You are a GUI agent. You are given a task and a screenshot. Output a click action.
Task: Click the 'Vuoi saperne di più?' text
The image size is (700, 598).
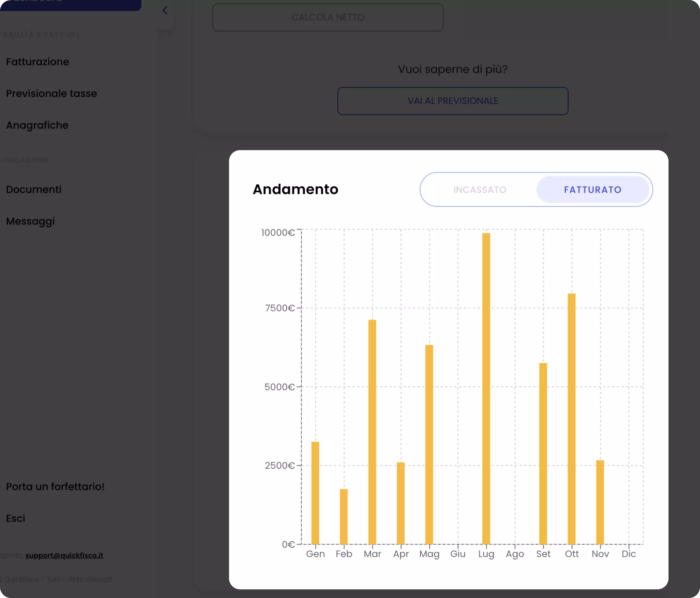point(453,69)
